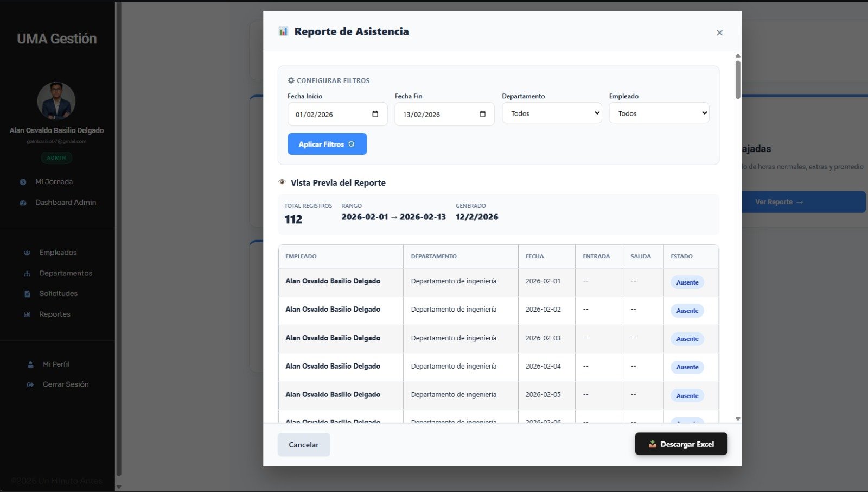Screen dimensions: 868x492
Task: Click the Reportes chart icon
Action: (x=27, y=314)
